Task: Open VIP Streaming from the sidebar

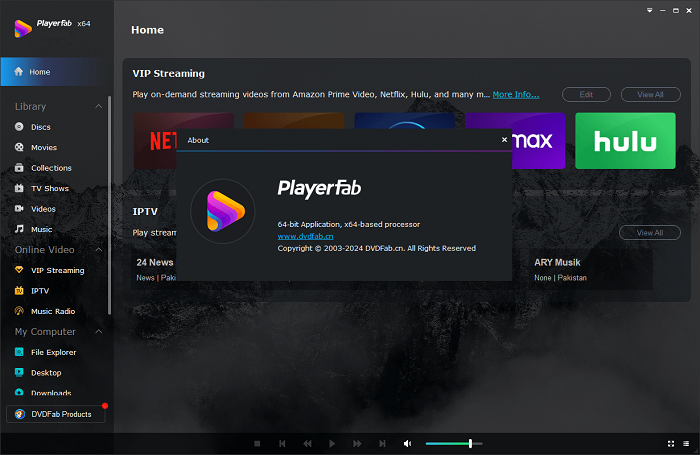Action: (x=57, y=270)
